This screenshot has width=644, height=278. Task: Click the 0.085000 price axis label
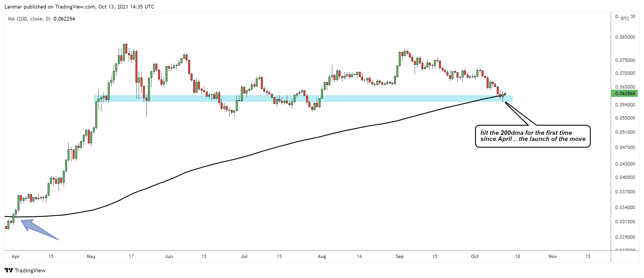625,37
